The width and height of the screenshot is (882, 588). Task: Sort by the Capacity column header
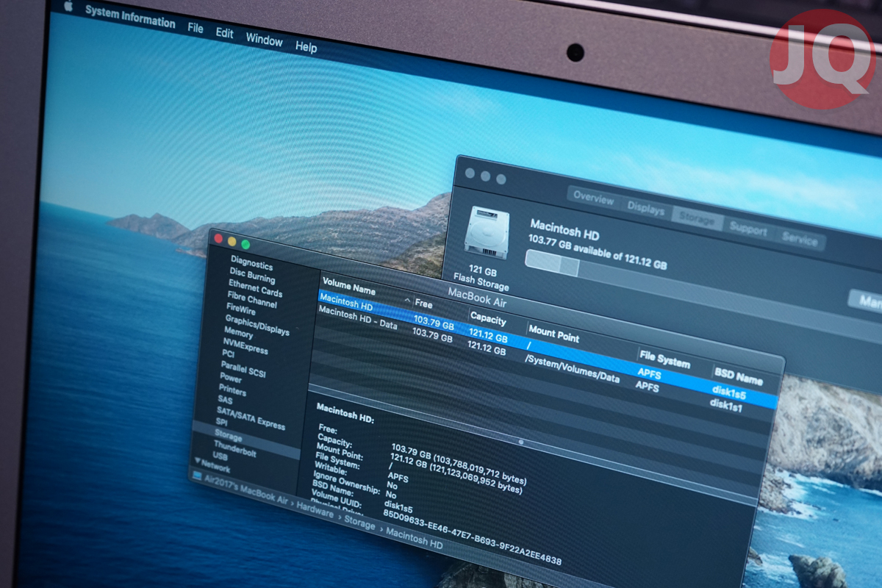pyautogui.click(x=488, y=320)
